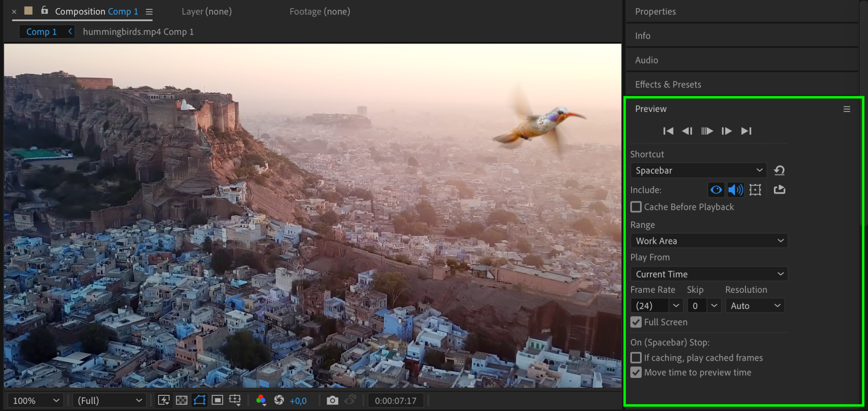Image resolution: width=868 pixels, height=411 pixels.
Task: Toggle mask and shape path visibility
Action: pyautogui.click(x=200, y=400)
